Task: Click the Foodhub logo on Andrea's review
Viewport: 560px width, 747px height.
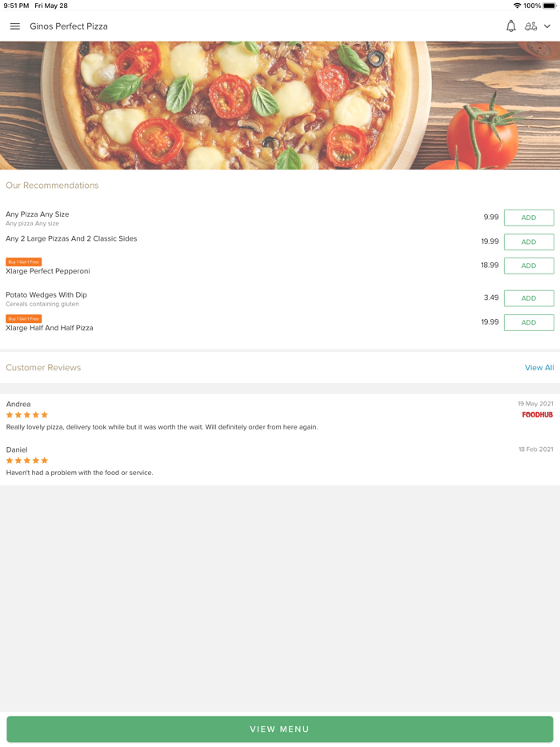Action: coord(537,415)
